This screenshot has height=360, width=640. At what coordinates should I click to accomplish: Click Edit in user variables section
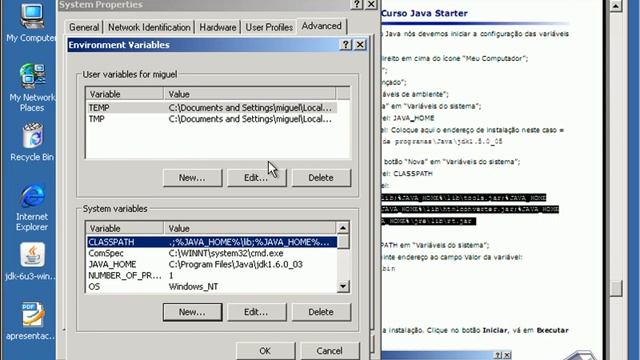click(x=256, y=178)
